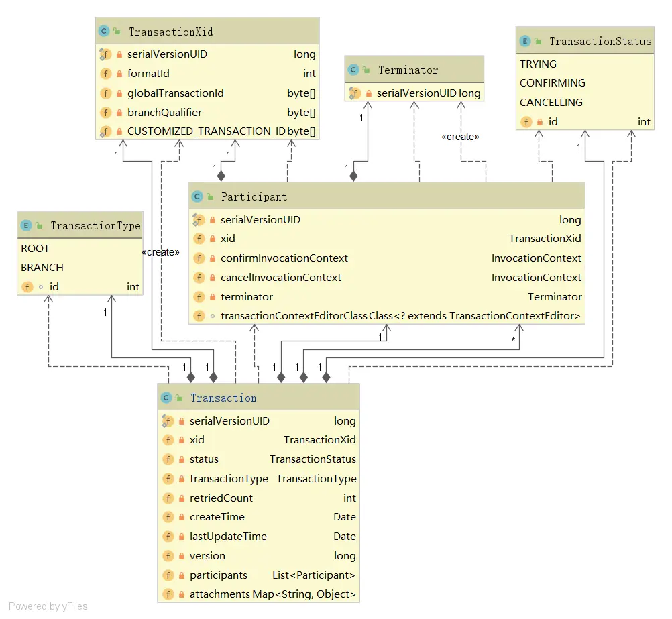Click the «create» label near Terminator
Viewport: 672px width, 619px height.
[x=460, y=137]
